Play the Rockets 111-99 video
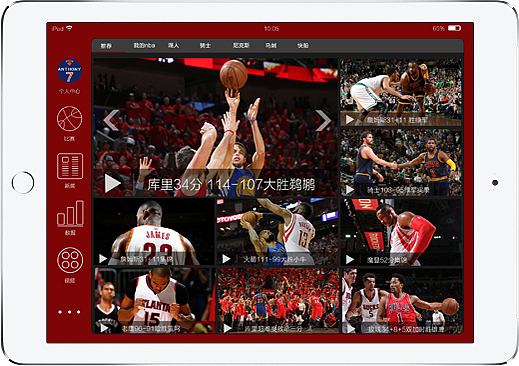This screenshot has width=519, height=366. pos(226,259)
